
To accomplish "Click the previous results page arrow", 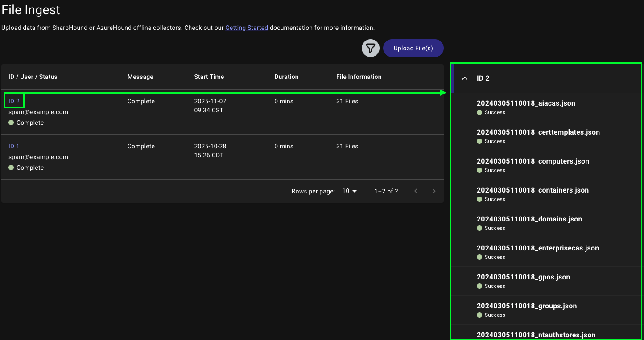I will (416, 191).
